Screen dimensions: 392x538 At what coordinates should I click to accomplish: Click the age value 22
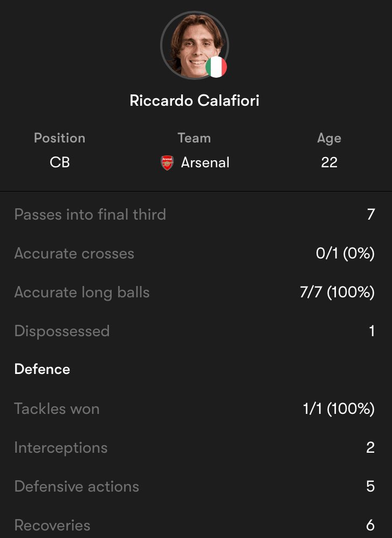(x=329, y=163)
